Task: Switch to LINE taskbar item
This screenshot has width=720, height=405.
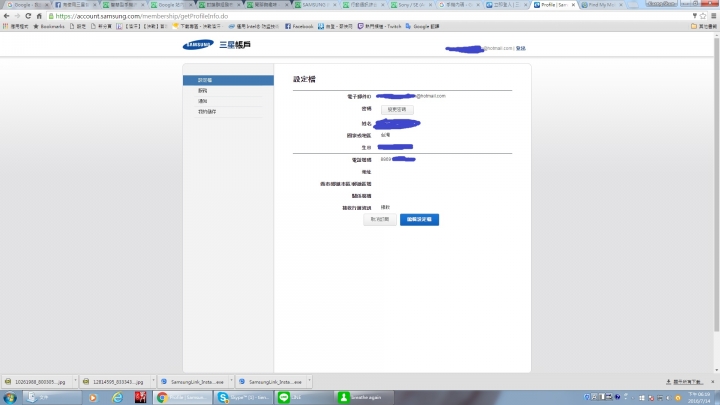Action: [x=304, y=398]
